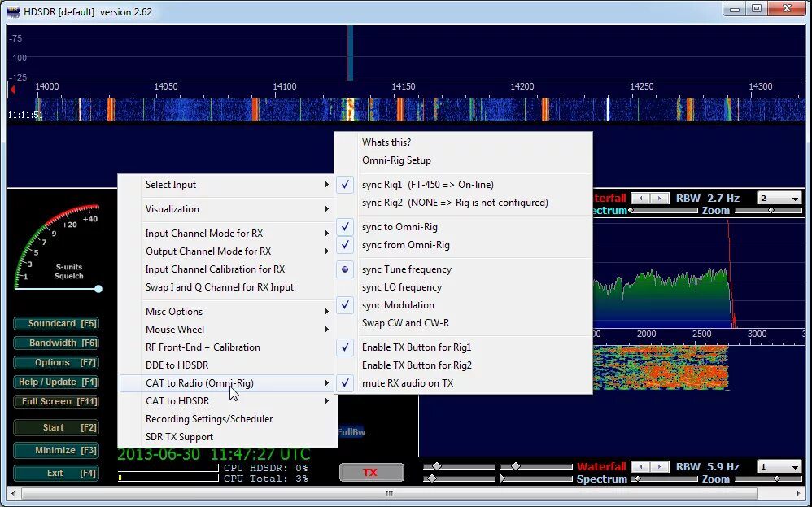Toggle sync to Omni-Rig option
This screenshot has width=812, height=507.
464,227
